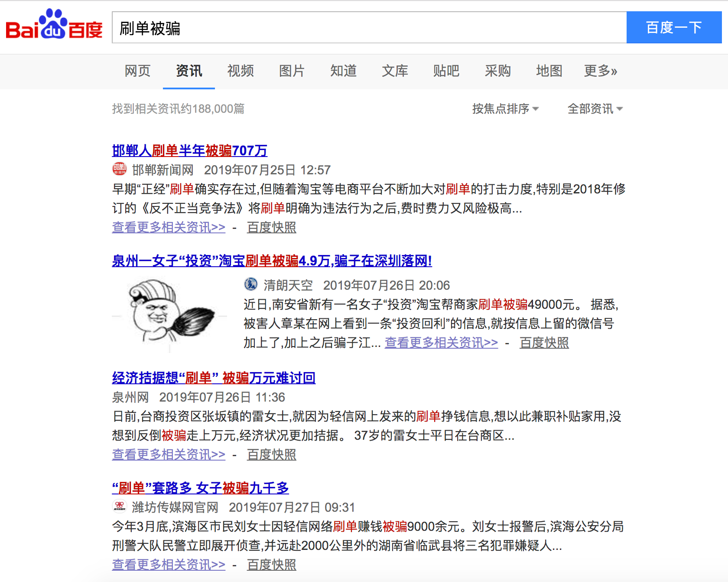Expand the 全部资讯 filter dropdown

[595, 108]
